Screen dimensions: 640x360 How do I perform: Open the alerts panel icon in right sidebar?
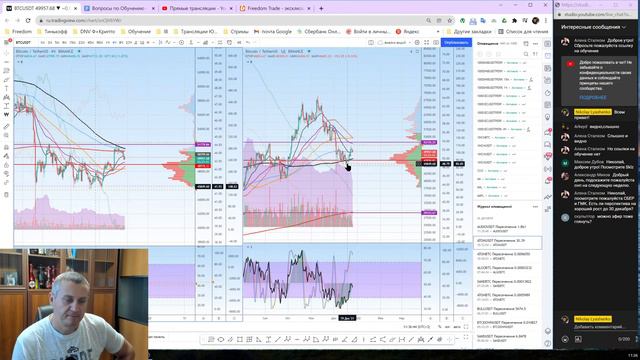coord(548,56)
